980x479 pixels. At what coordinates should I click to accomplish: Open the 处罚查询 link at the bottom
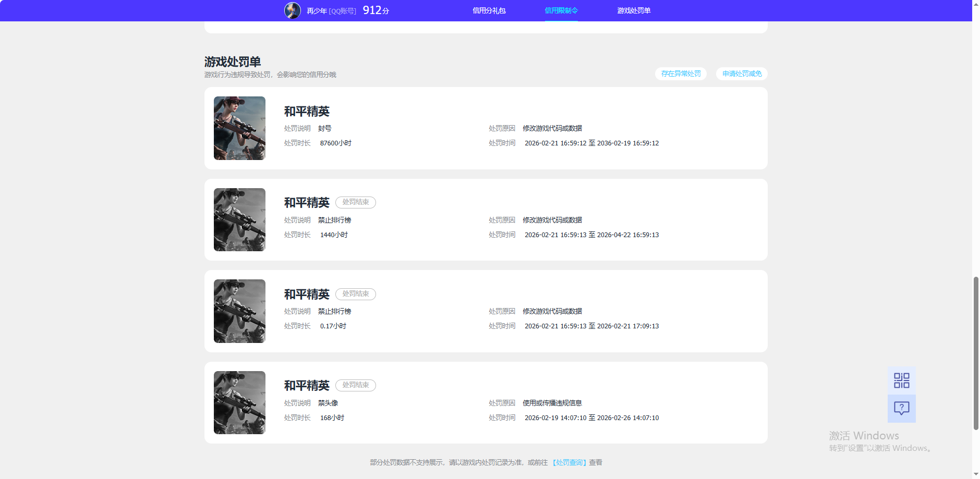coord(570,462)
